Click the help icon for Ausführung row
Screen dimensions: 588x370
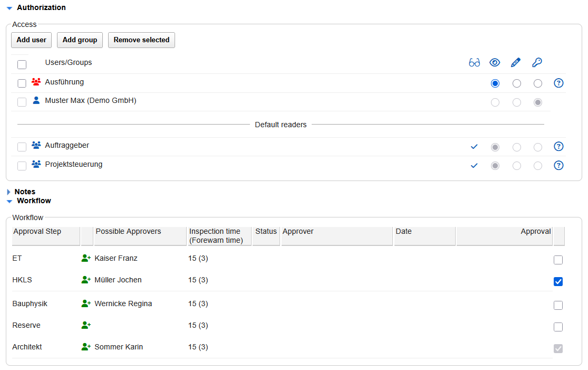(559, 83)
